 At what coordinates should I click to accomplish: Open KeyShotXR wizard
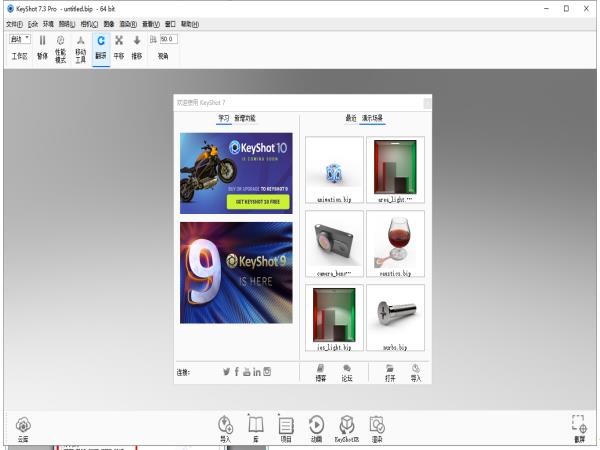[x=347, y=429]
